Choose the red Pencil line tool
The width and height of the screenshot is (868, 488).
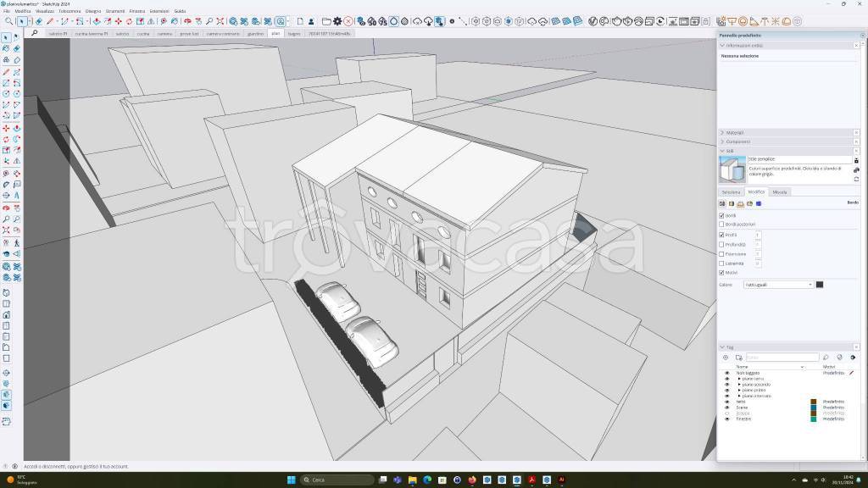[x=50, y=21]
